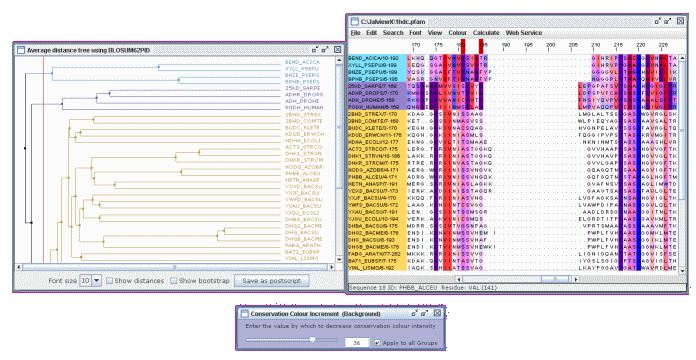Select sequence BPHB_PSEPS in alignment
696x360 pixels.
click(377, 79)
